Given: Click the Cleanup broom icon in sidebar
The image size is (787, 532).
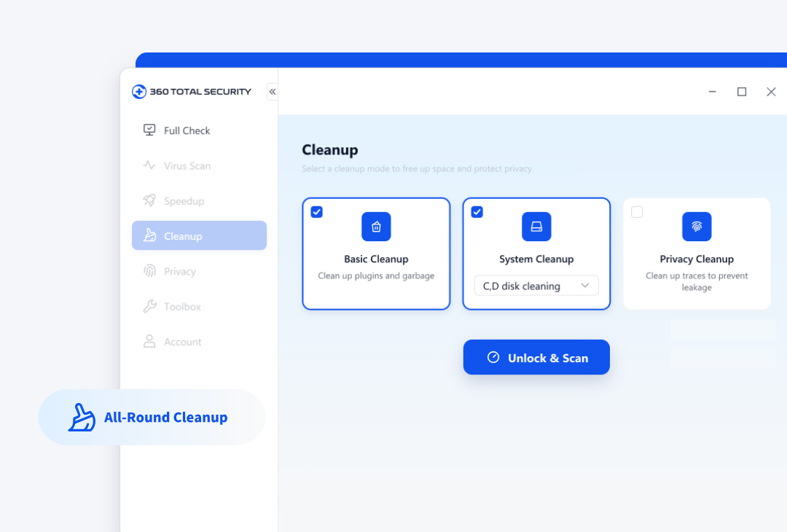Looking at the screenshot, I should pyautogui.click(x=149, y=235).
